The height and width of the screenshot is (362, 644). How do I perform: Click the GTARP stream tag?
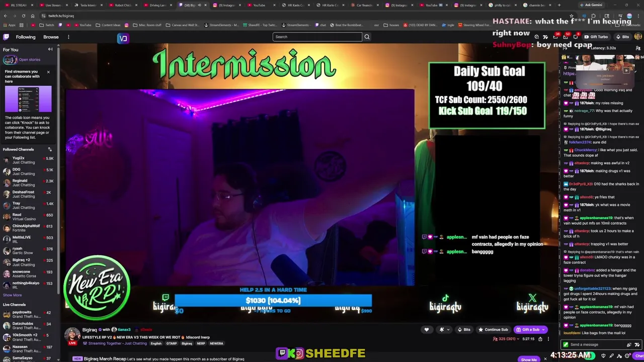point(172,343)
